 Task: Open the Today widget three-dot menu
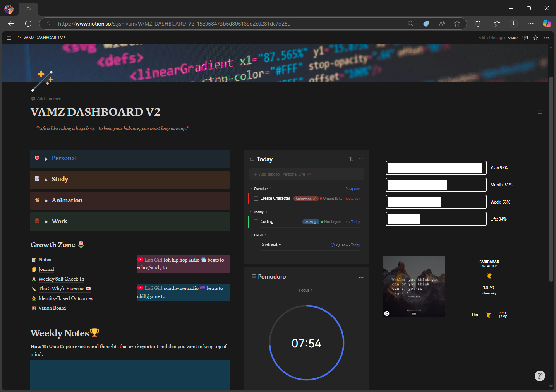tap(361, 159)
